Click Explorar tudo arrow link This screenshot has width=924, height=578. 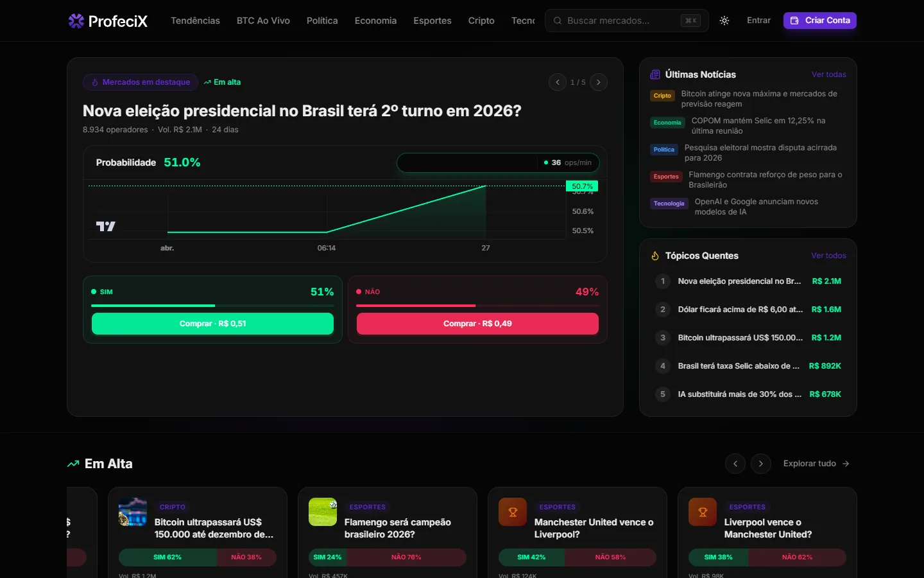tap(816, 464)
